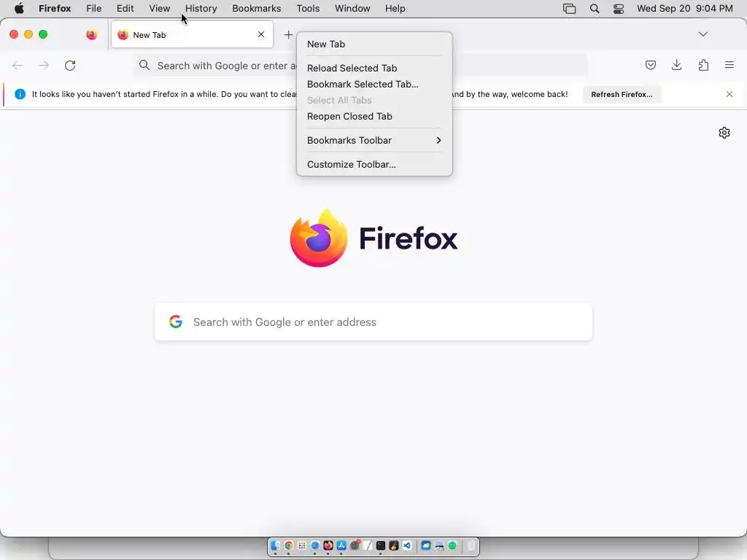Open the Weather app from the dock

coord(426,545)
